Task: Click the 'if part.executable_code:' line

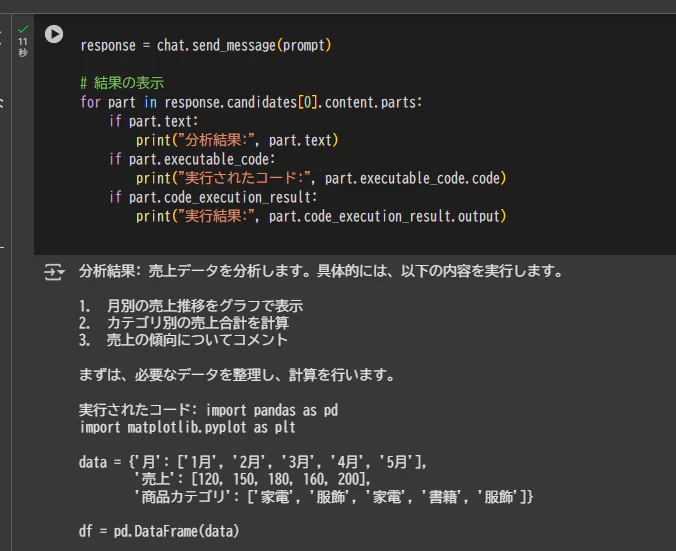Action: tap(192, 159)
